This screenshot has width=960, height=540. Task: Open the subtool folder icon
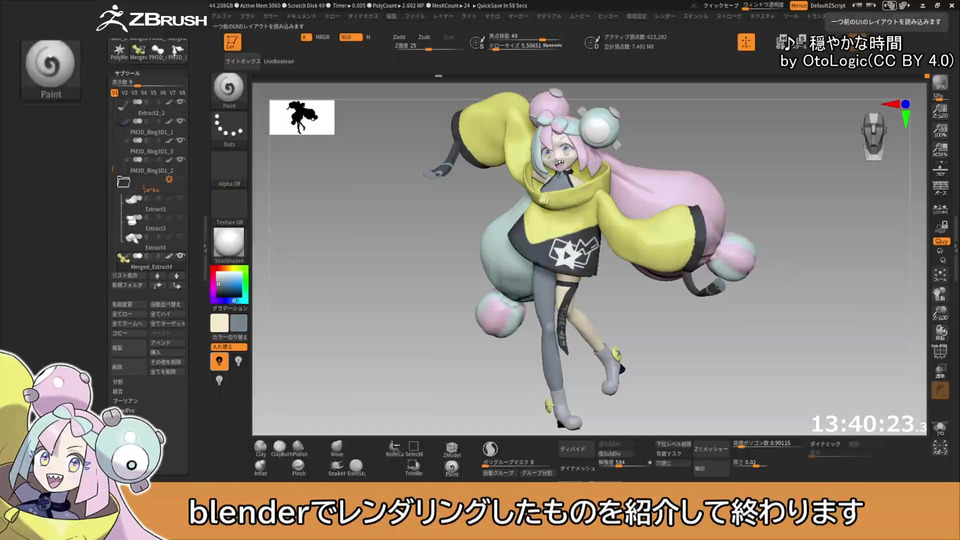click(123, 181)
